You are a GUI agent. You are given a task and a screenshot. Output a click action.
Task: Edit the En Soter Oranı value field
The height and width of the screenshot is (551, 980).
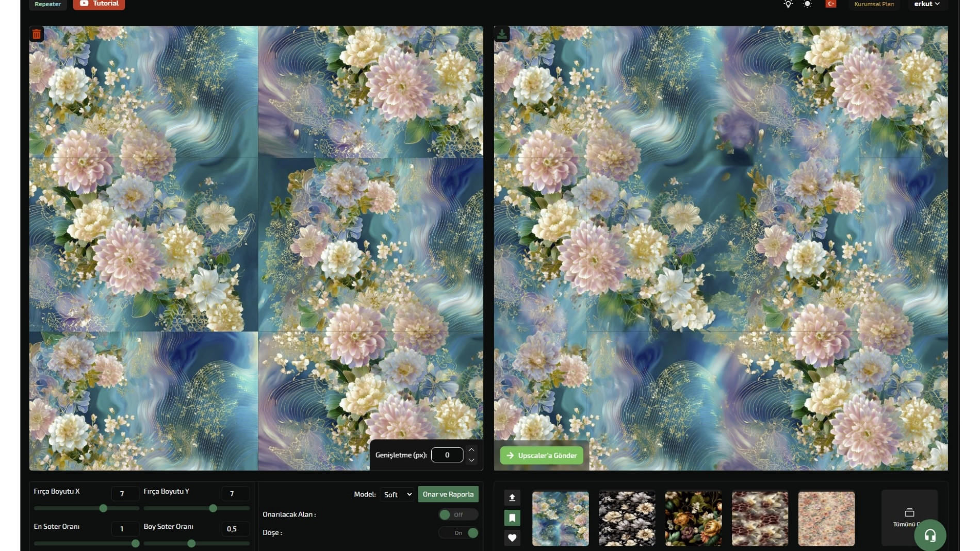(125, 529)
